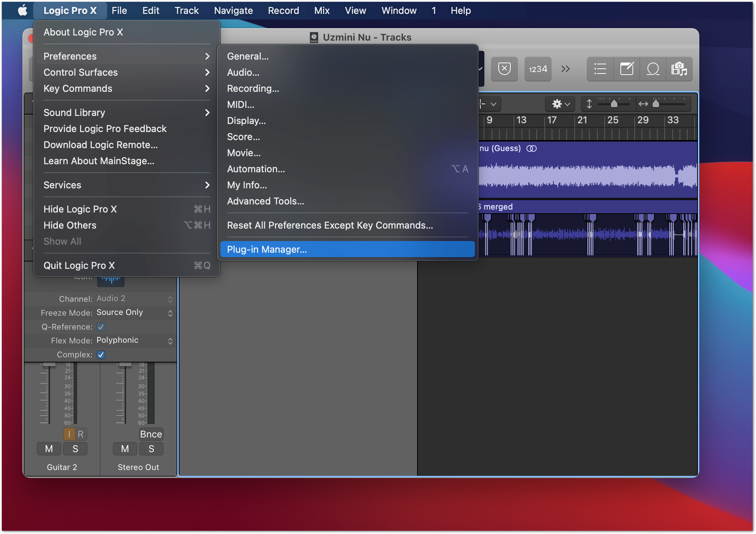Click bar 17 on the ruler

point(552,120)
